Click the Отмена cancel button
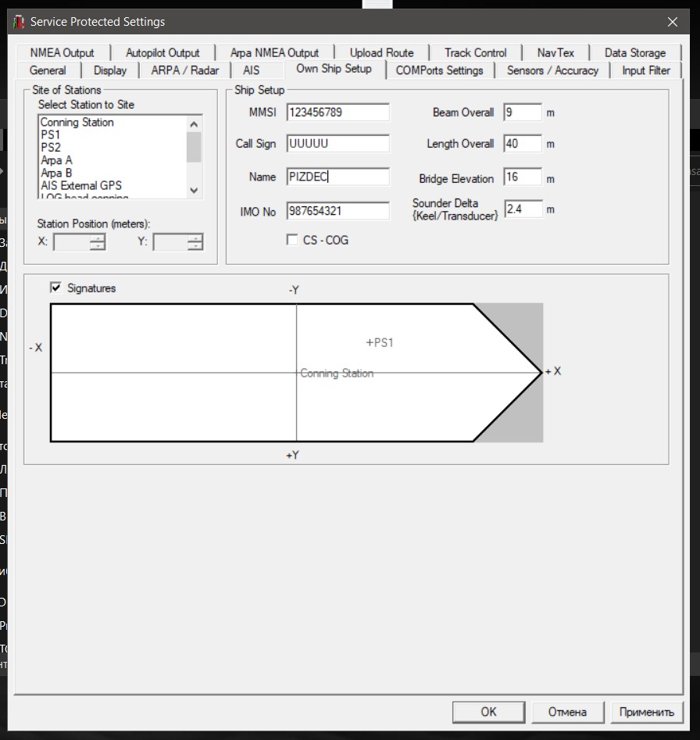 point(566,712)
